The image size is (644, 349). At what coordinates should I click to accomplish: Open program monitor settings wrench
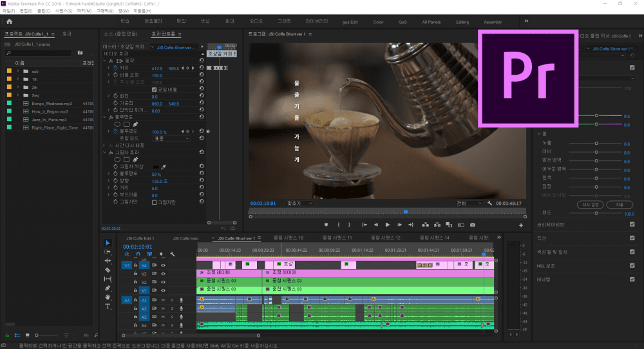489,203
